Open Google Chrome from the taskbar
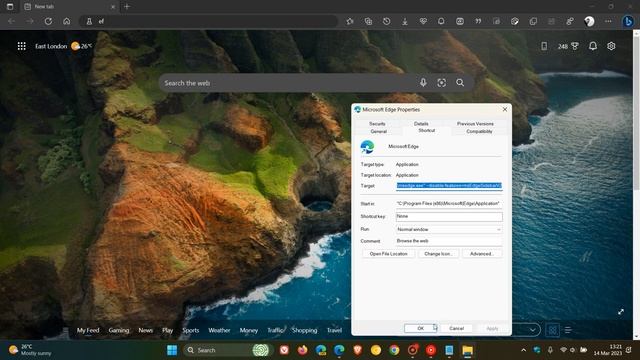Viewport: 640px width, 360px height. [394, 350]
